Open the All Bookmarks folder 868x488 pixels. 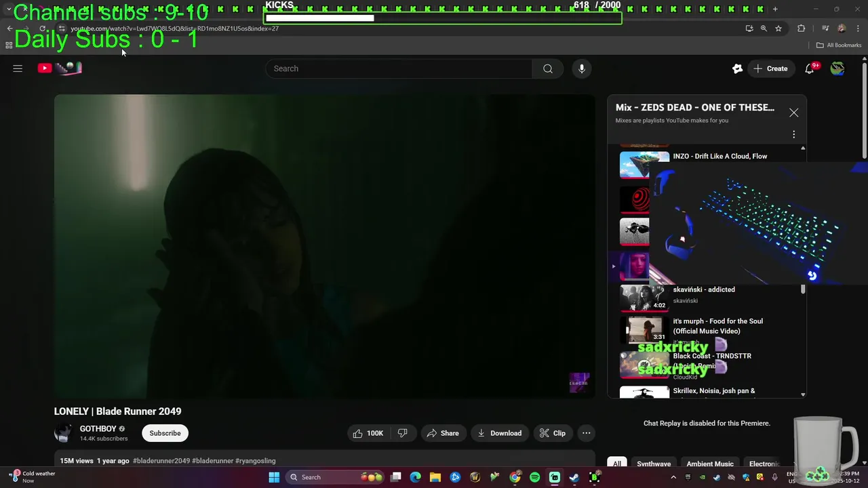click(x=839, y=45)
